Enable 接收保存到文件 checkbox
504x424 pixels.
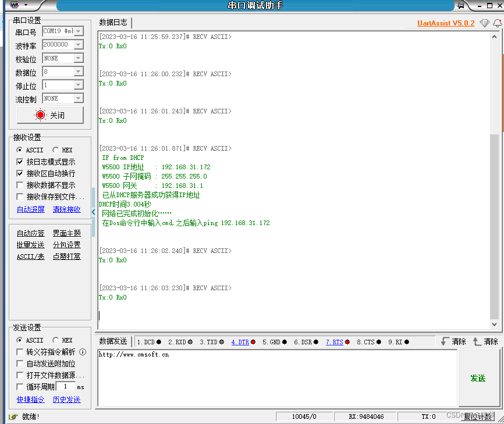pos(20,197)
